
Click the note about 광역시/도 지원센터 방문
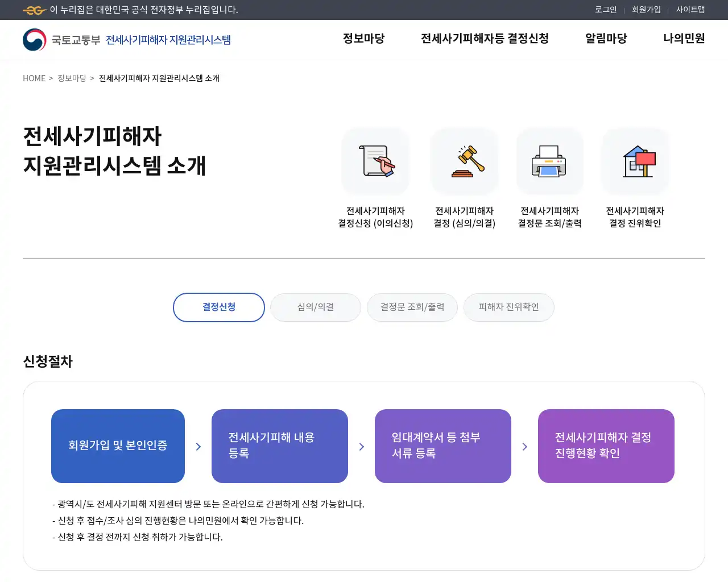(208, 504)
